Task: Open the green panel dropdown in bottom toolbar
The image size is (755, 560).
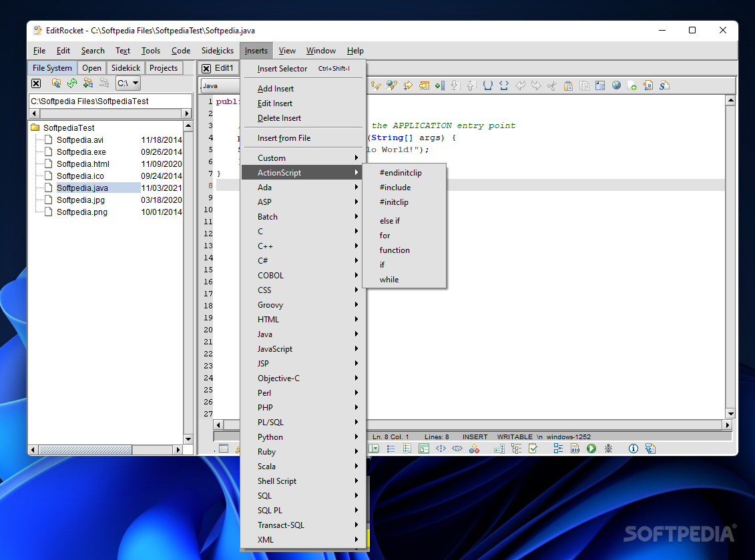Action: tap(374, 449)
